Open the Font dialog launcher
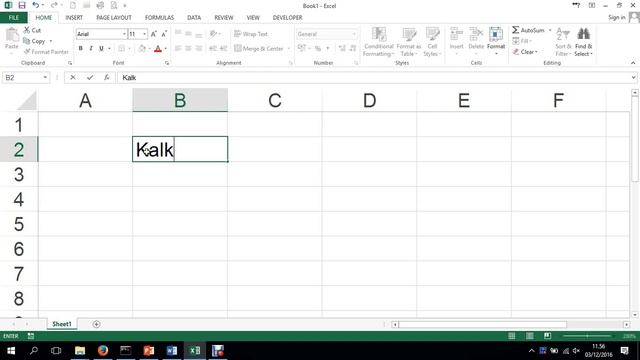 167,63
